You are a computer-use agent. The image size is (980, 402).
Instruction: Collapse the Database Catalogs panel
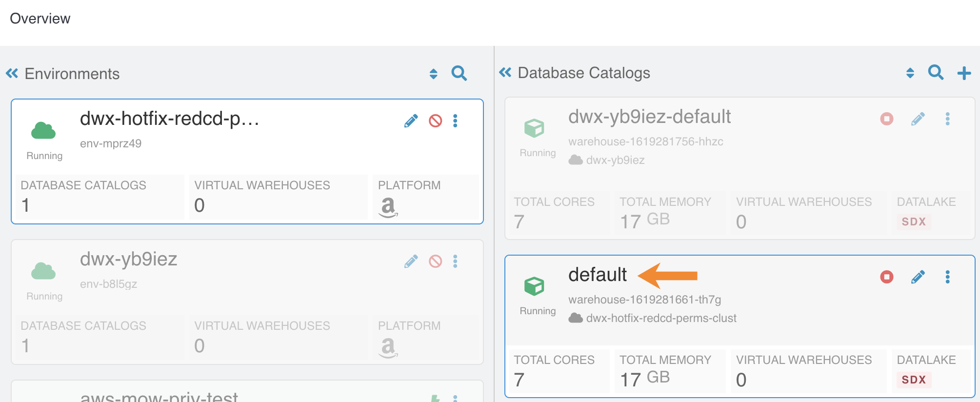pyautogui.click(x=505, y=73)
